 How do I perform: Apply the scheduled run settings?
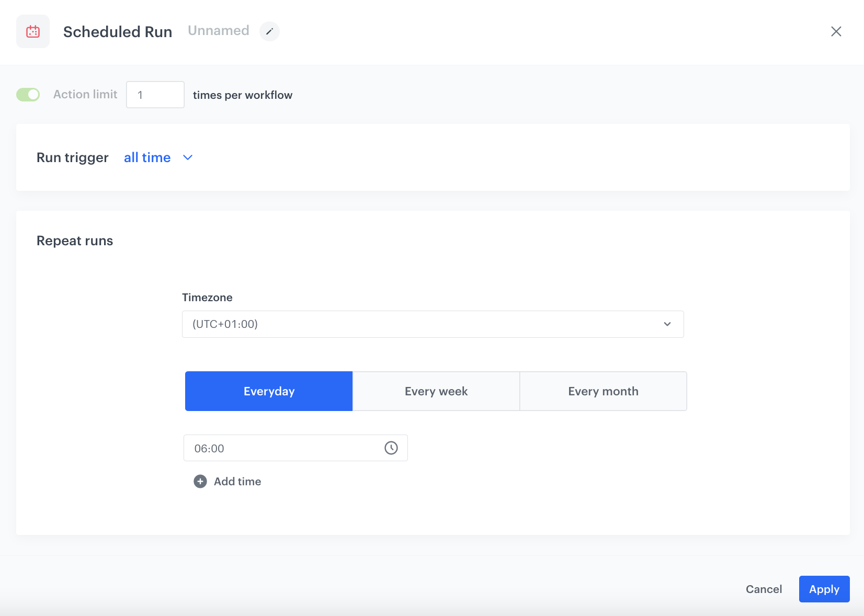[824, 589]
